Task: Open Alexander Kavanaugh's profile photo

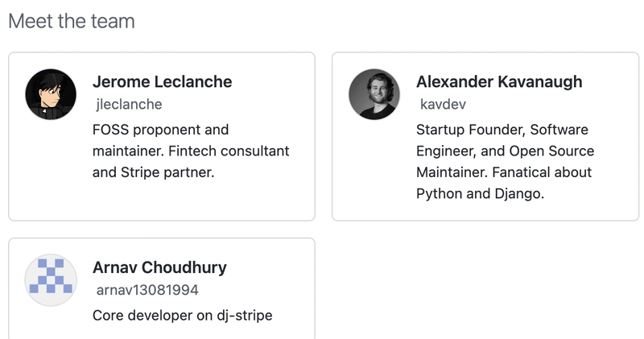Action: (374, 94)
